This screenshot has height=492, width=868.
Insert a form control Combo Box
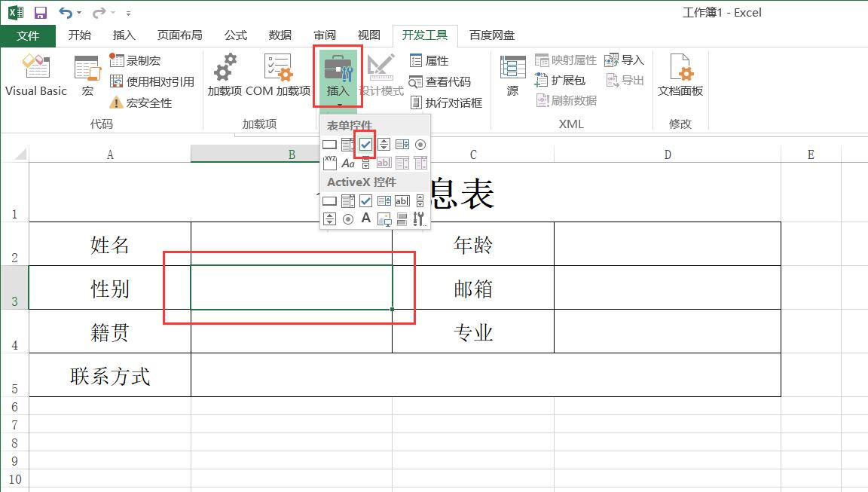[x=347, y=145]
